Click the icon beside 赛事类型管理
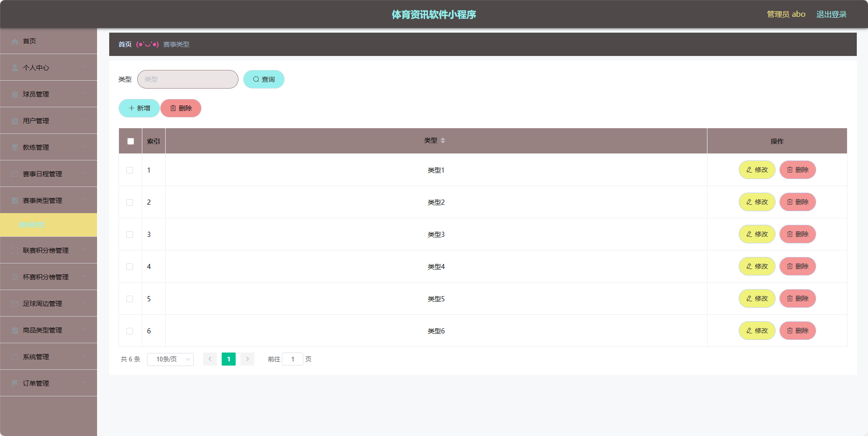Screen dimensions: 868x436 pyautogui.click(x=15, y=201)
